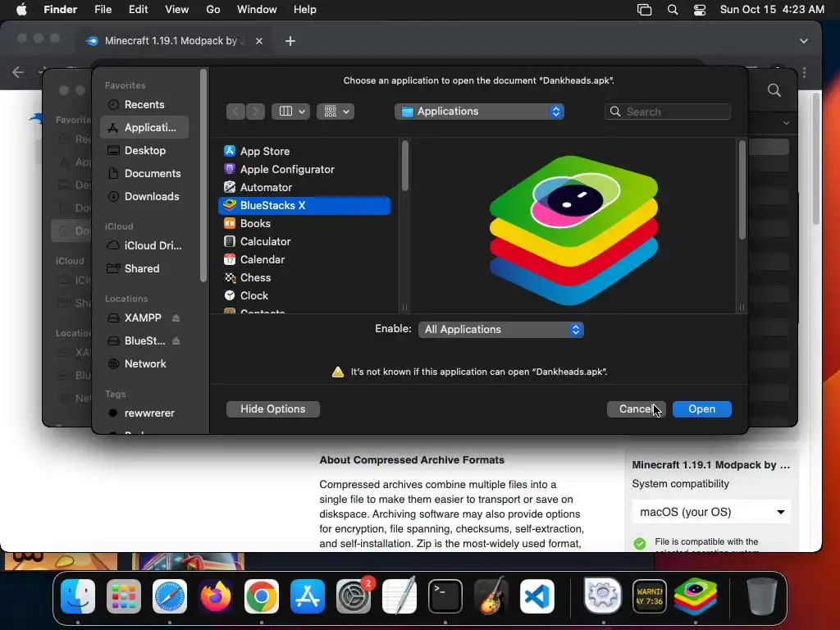Select Books in application list
Image resolution: width=840 pixels, height=630 pixels.
tap(304, 223)
